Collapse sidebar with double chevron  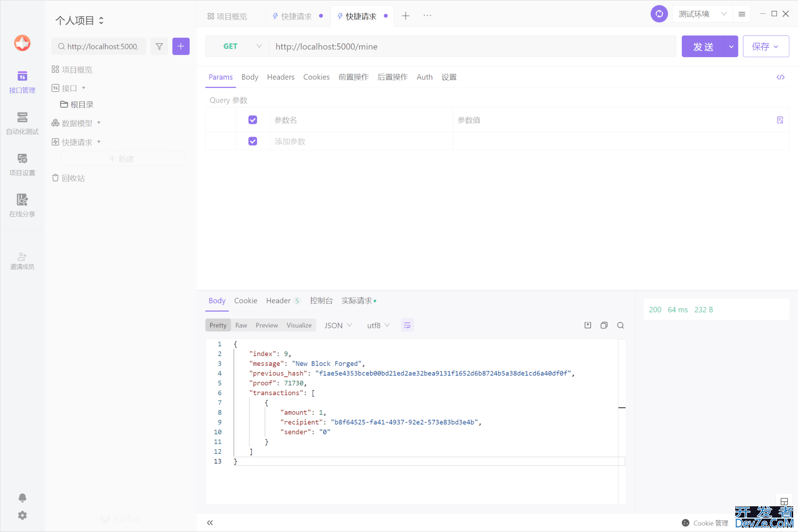click(210, 523)
